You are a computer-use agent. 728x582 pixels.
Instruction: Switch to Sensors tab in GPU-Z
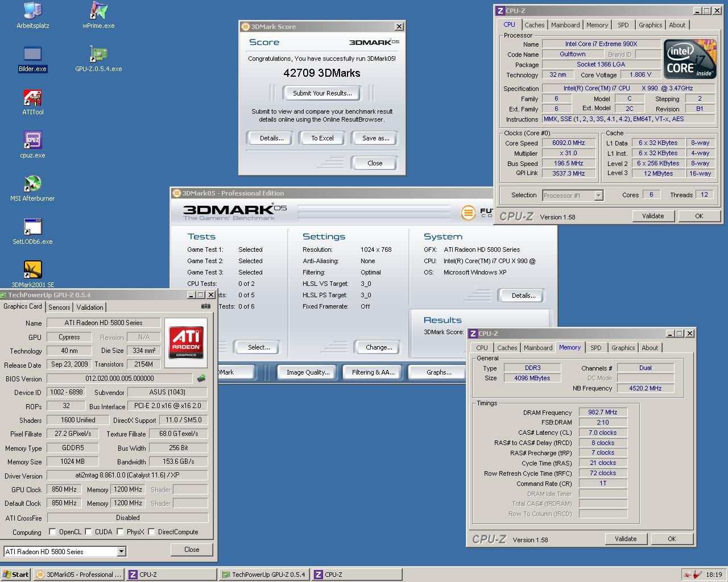59,307
